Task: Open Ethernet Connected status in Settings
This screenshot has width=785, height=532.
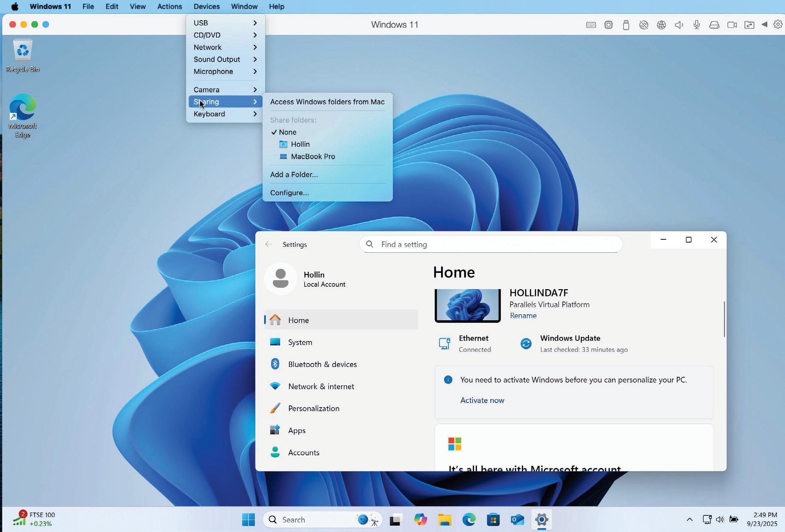Action: pyautogui.click(x=465, y=344)
